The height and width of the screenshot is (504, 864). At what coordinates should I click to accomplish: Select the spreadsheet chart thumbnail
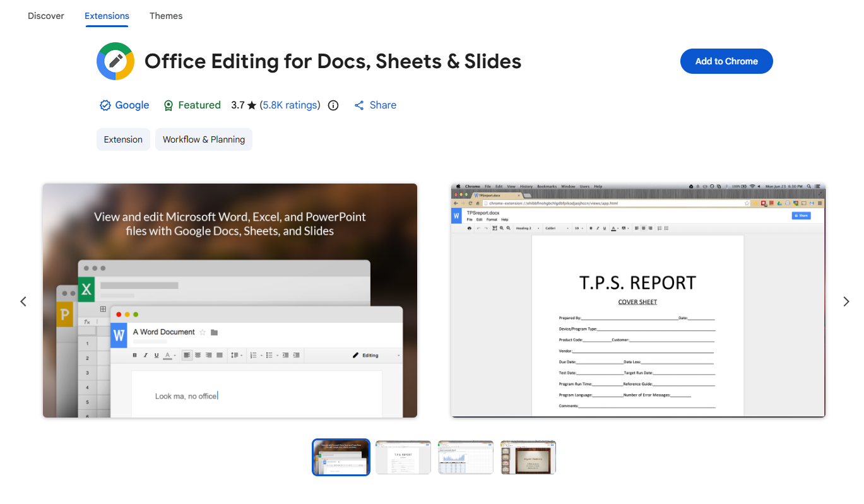[466, 457]
